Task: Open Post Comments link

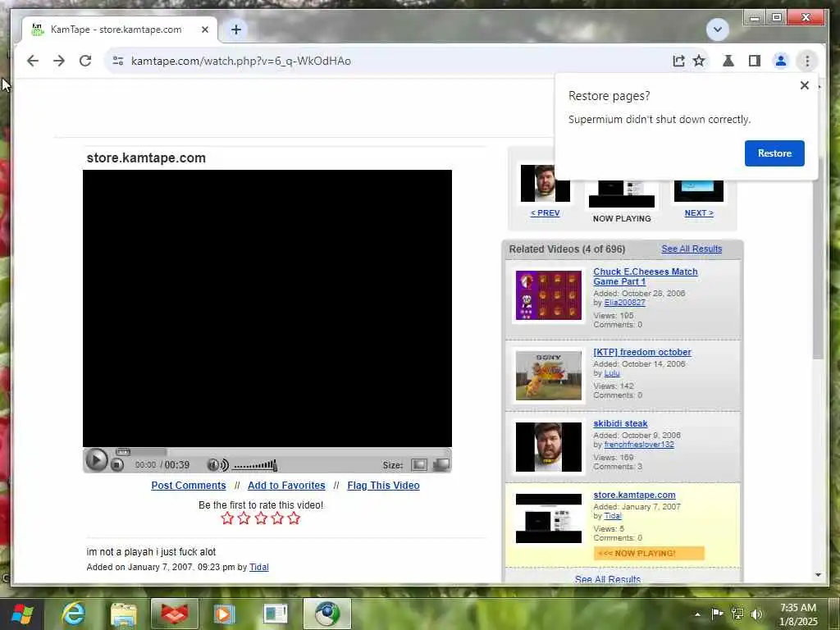Action: (189, 486)
